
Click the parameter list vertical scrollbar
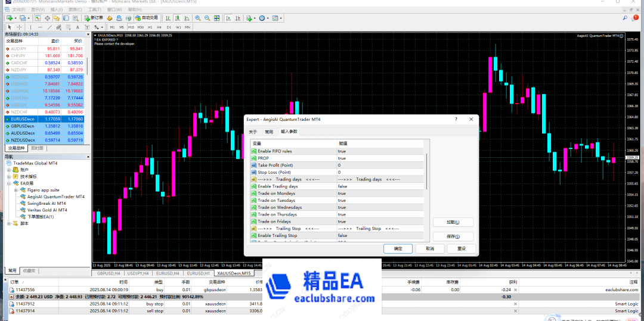(x=426, y=173)
